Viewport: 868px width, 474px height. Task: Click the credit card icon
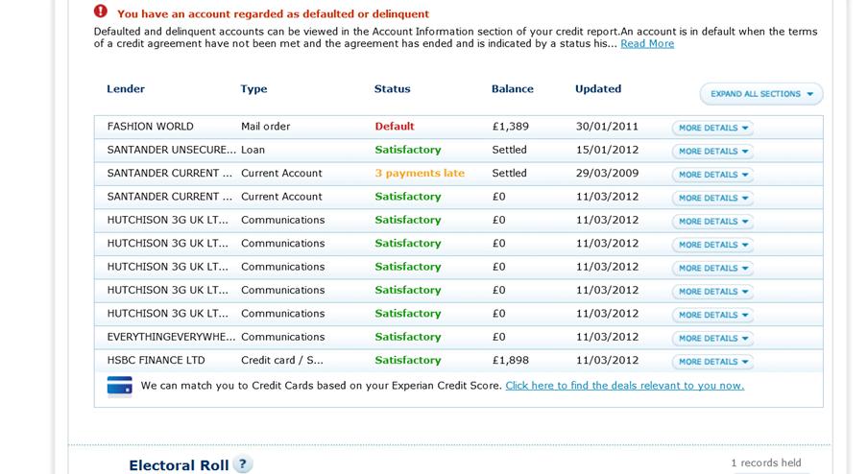point(119,386)
